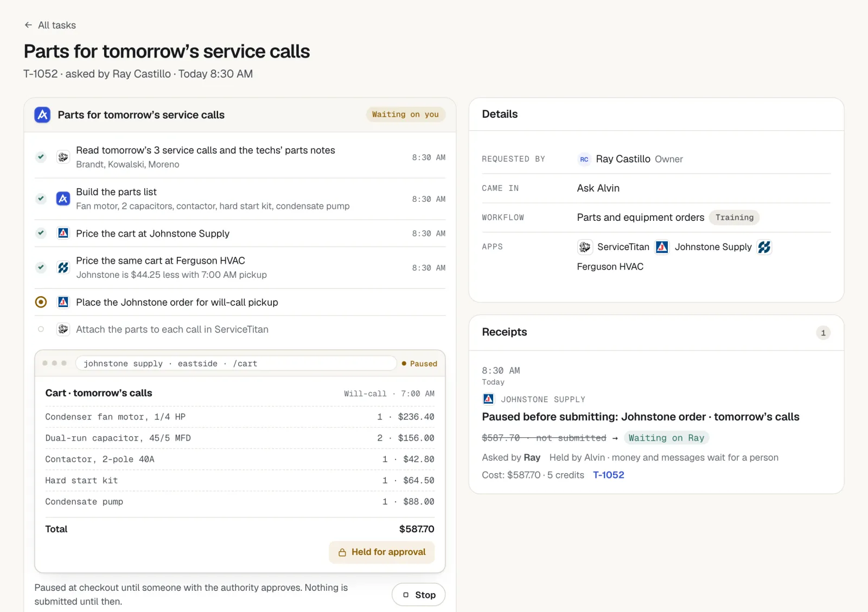Click the johnstone supply cart address bar

pos(236,364)
